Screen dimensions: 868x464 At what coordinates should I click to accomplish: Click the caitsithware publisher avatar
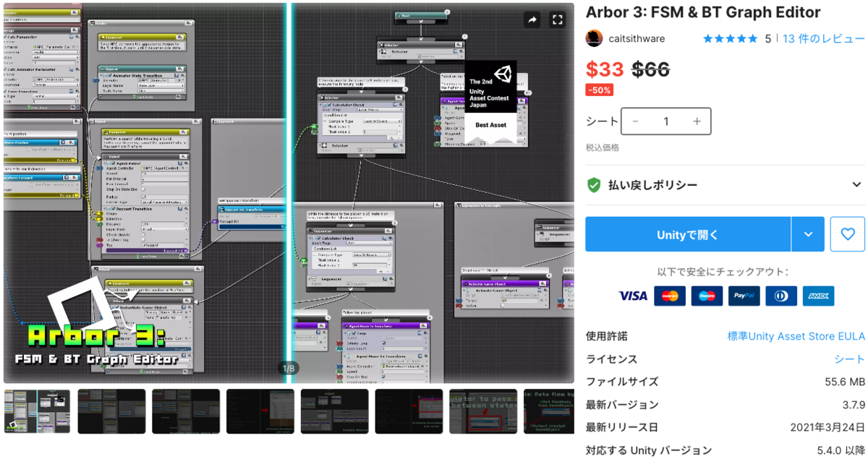(594, 38)
